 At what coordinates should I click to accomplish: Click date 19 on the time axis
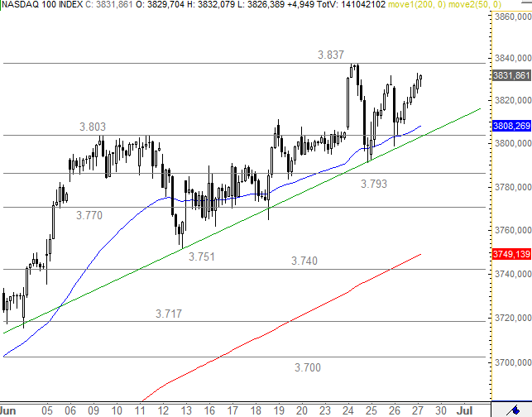coord(279,411)
